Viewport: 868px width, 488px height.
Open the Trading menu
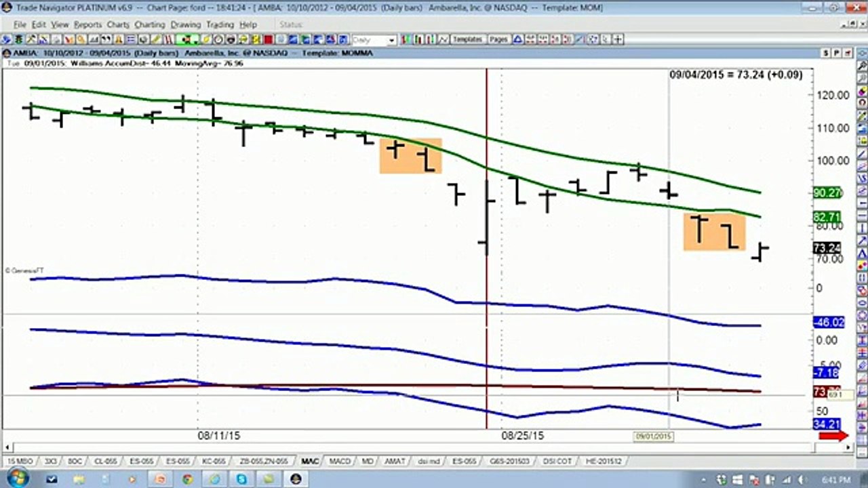pyautogui.click(x=220, y=24)
